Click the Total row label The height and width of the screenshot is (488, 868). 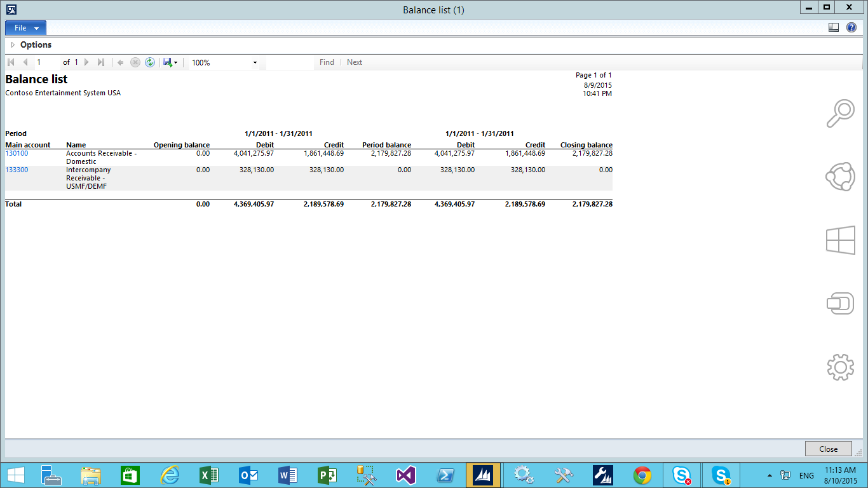pyautogui.click(x=13, y=204)
